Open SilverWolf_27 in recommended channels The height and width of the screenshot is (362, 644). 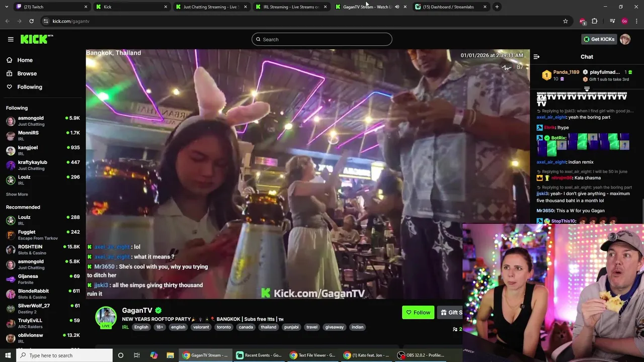tap(43, 308)
